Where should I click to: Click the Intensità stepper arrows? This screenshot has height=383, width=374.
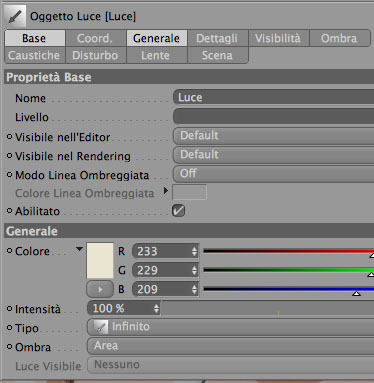point(156,308)
